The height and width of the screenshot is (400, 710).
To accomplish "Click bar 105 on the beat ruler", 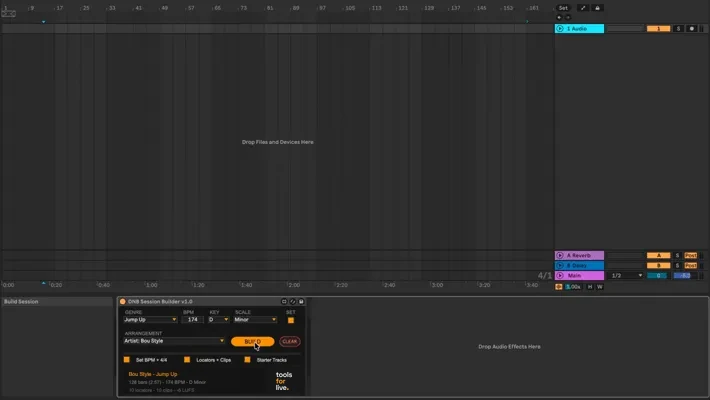I will click(350, 8).
